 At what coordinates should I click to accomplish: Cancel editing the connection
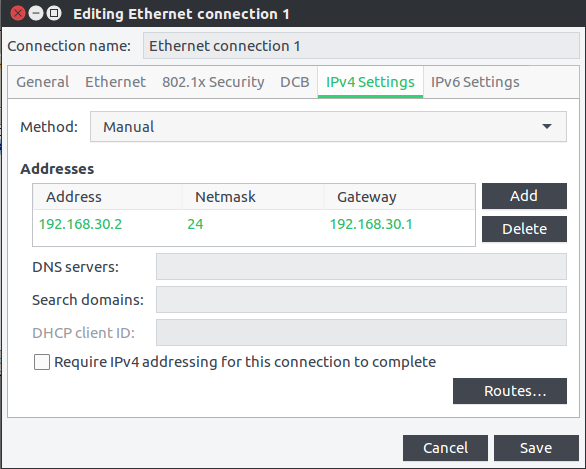pos(445,448)
